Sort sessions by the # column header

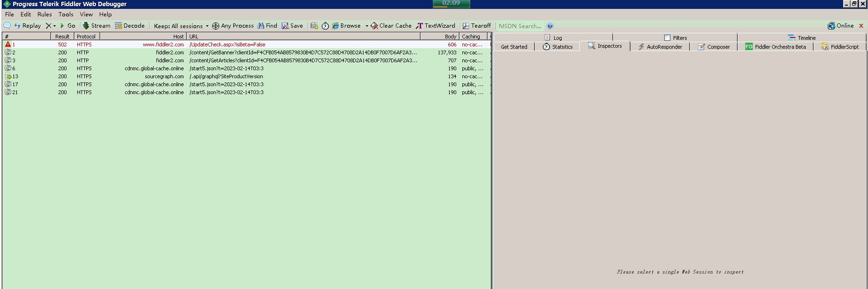[26, 36]
